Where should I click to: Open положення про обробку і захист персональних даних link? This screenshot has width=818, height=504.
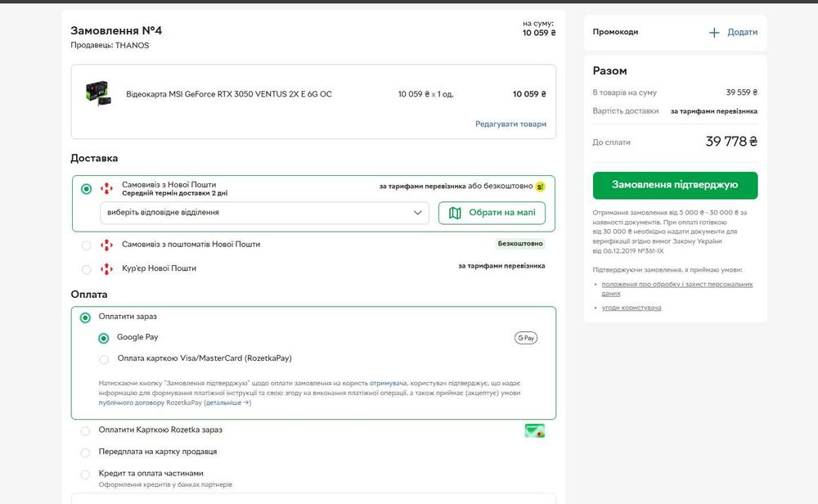coord(677,289)
